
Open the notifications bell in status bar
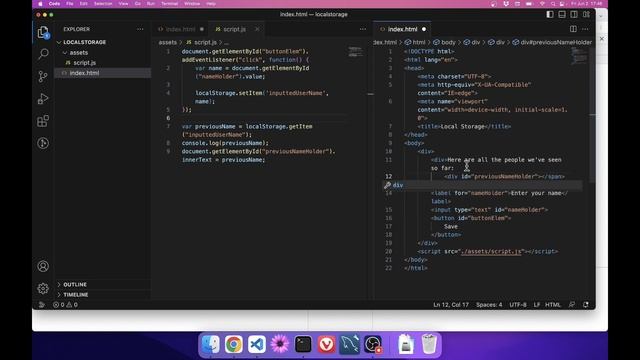click(586, 304)
